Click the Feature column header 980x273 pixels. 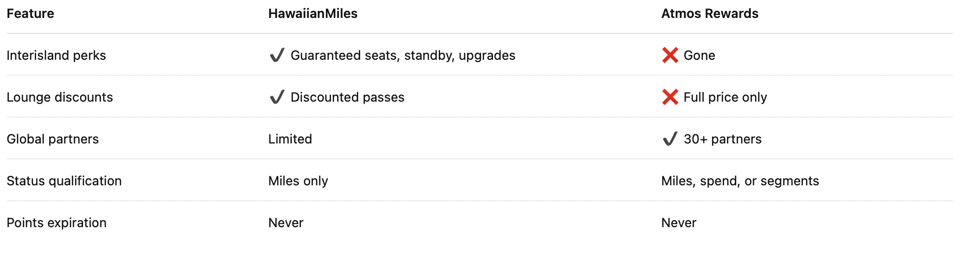[30, 13]
